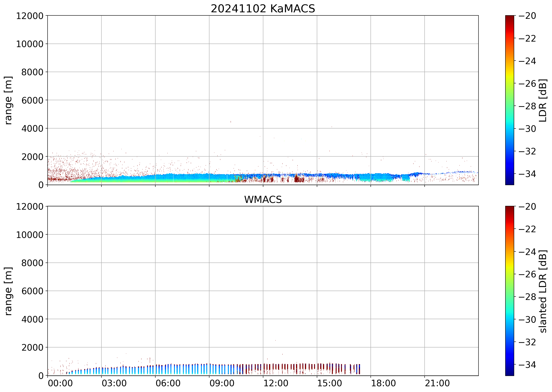Click the dark red top of the upper colorbar
This screenshot has height=392, width=552.
click(509, 17)
